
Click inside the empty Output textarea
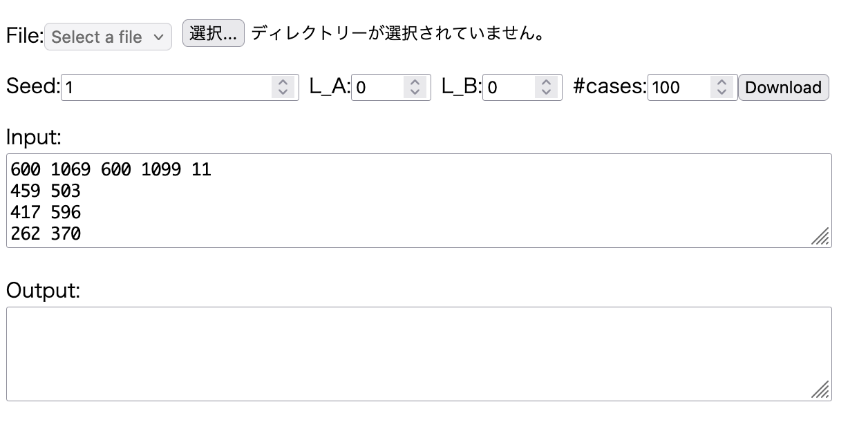(415, 352)
